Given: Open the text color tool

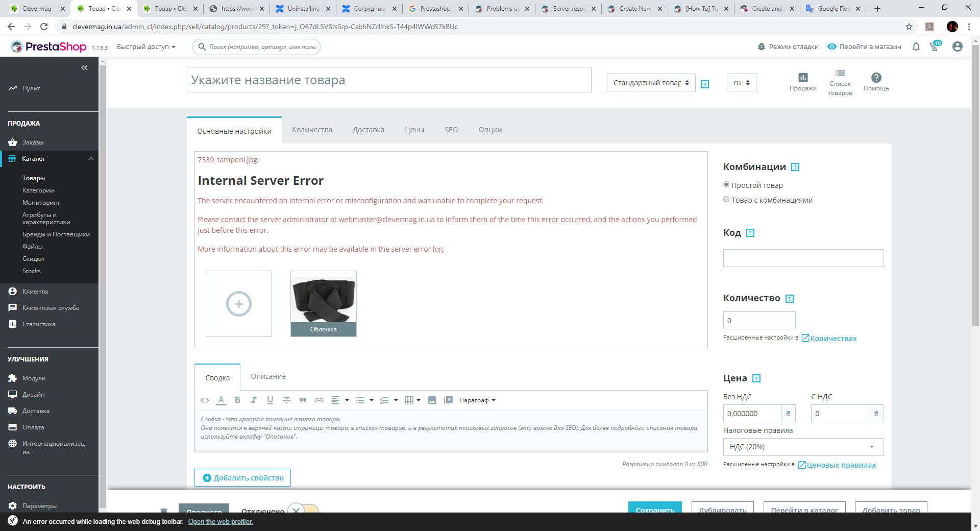Looking at the screenshot, I should [x=221, y=400].
